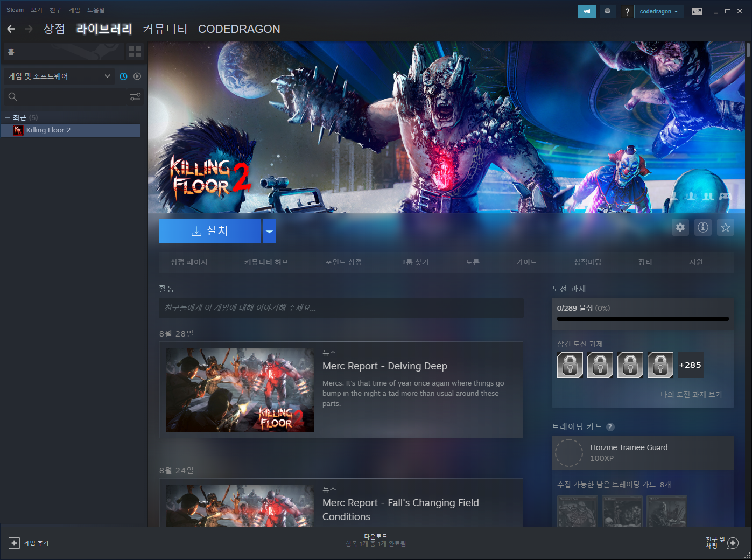Open the 보기 (View) menu
Screen dimensions: 752x560
tap(37, 10)
